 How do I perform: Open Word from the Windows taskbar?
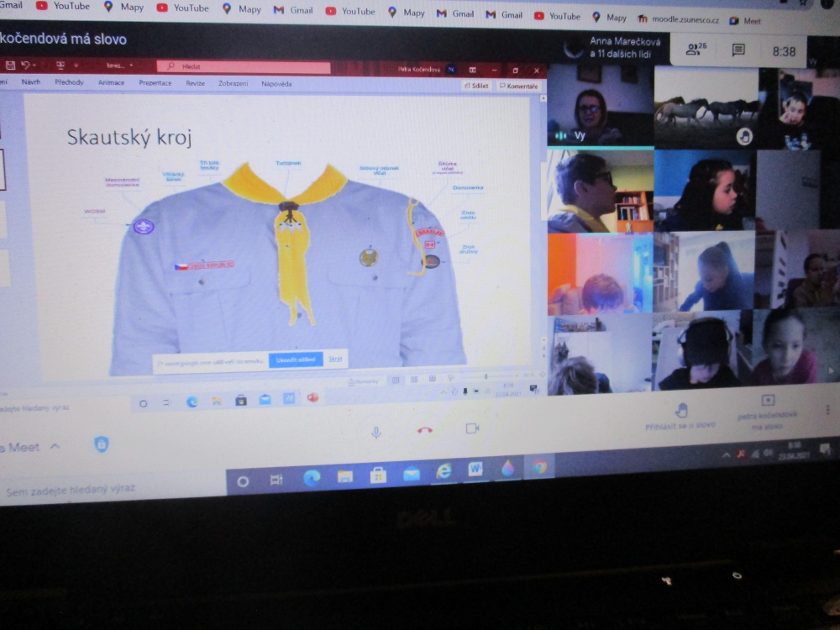pos(475,470)
